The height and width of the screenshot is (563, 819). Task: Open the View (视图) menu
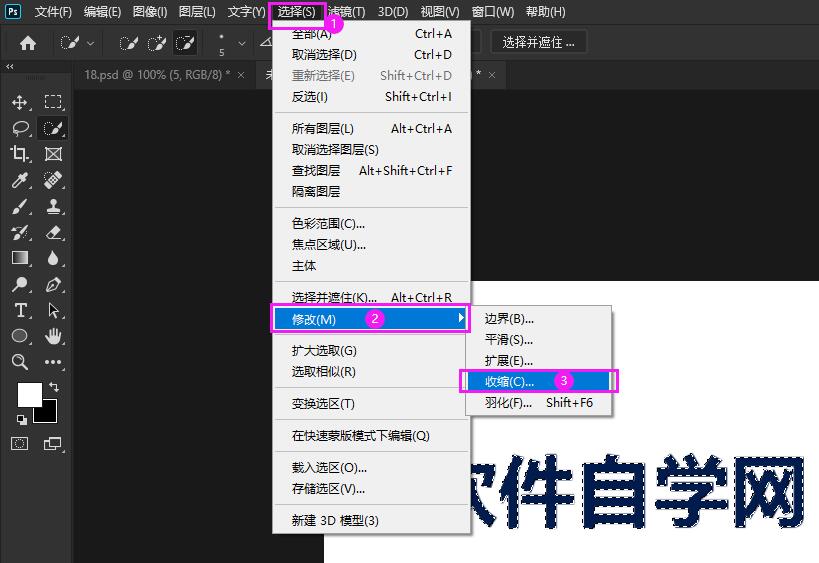coord(440,11)
